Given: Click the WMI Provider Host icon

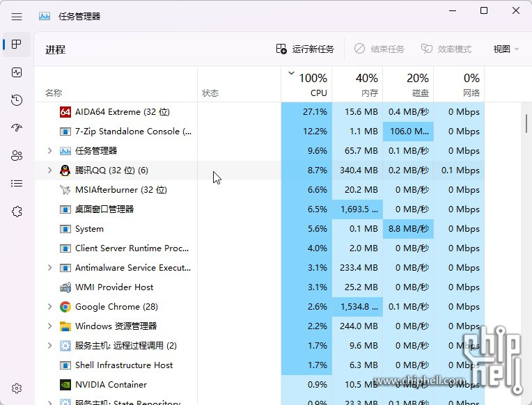Looking at the screenshot, I should tap(65, 287).
